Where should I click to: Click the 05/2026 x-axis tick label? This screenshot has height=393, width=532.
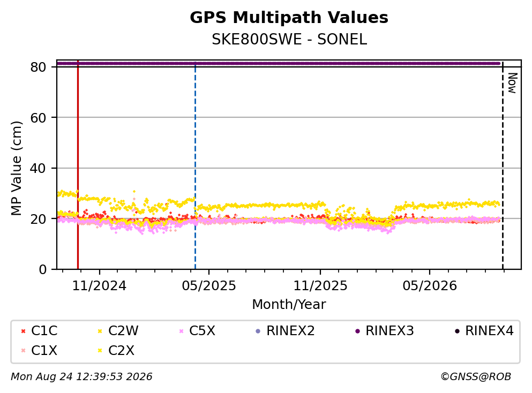point(430,286)
